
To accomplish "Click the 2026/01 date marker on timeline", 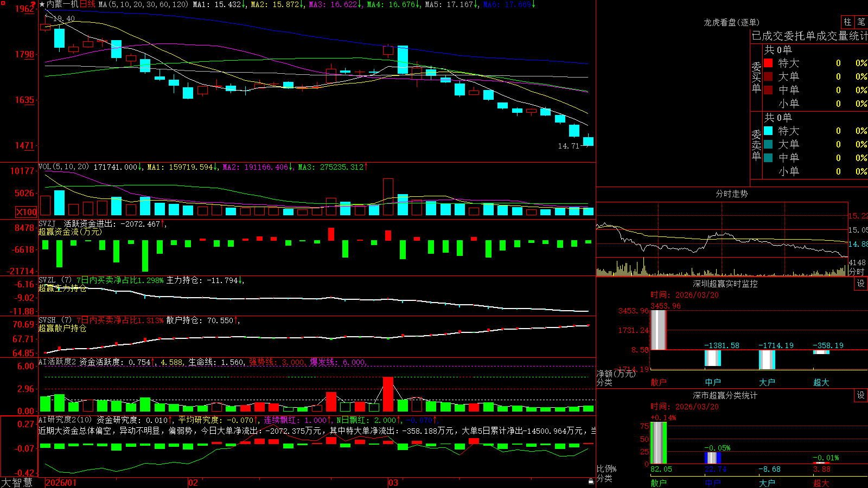I will [x=61, y=483].
